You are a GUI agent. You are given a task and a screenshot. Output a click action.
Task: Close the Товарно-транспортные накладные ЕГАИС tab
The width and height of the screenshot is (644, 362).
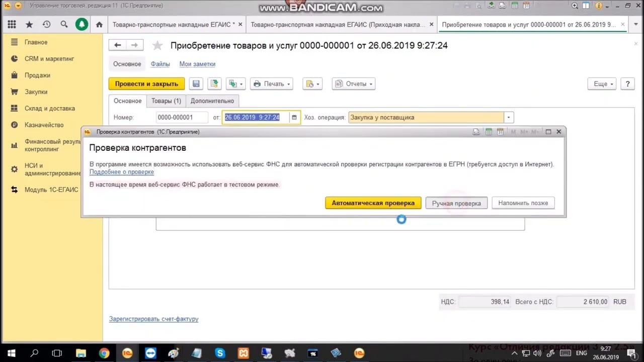click(240, 24)
